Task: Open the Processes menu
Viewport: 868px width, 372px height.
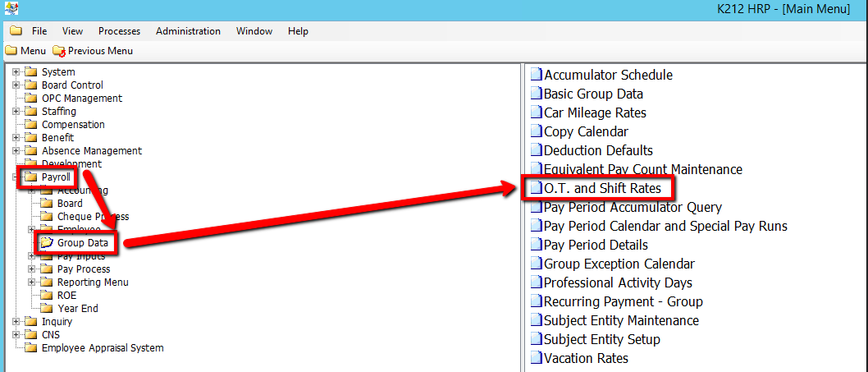Action: coord(119,31)
